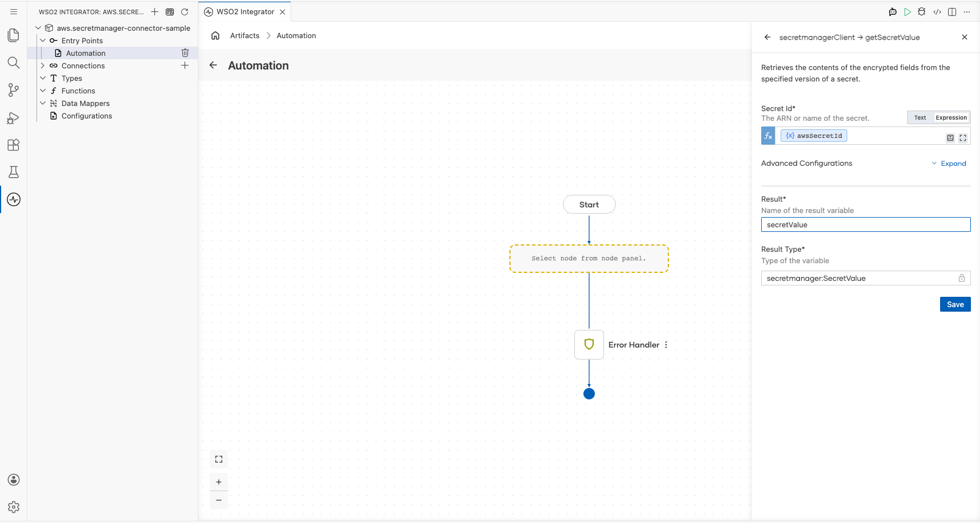Viewport: 980px width, 523px height.
Task: Open the Testing flask view
Action: [x=14, y=172]
